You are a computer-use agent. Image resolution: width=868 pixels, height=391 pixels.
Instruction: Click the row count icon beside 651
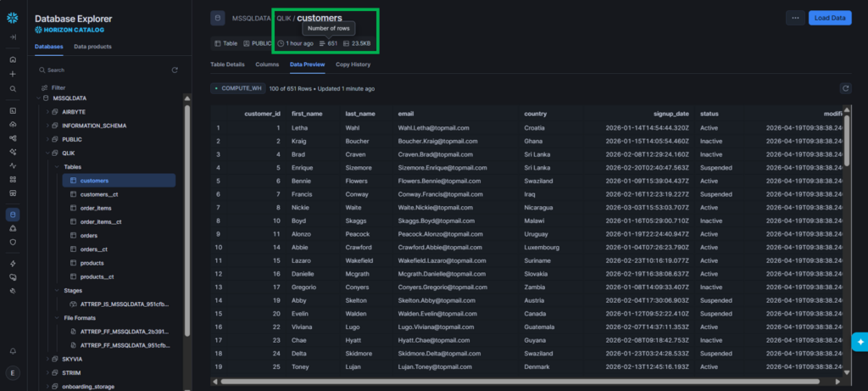click(322, 43)
